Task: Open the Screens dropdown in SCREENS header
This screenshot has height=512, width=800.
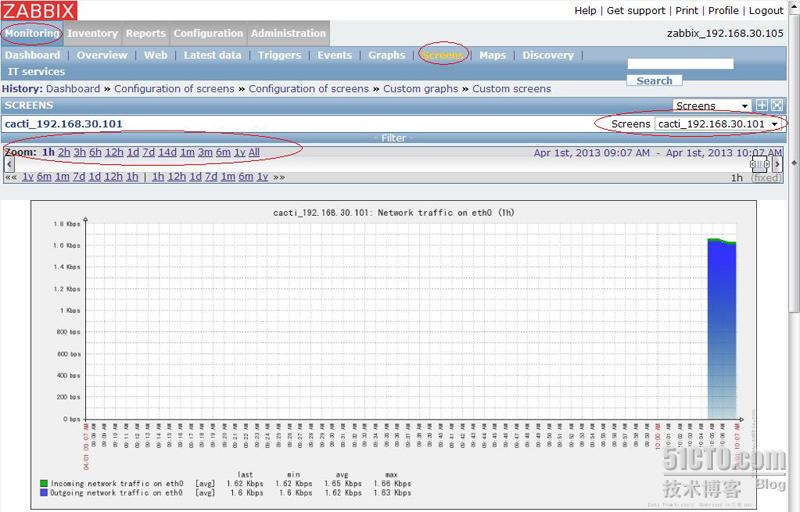Action: 712,106
